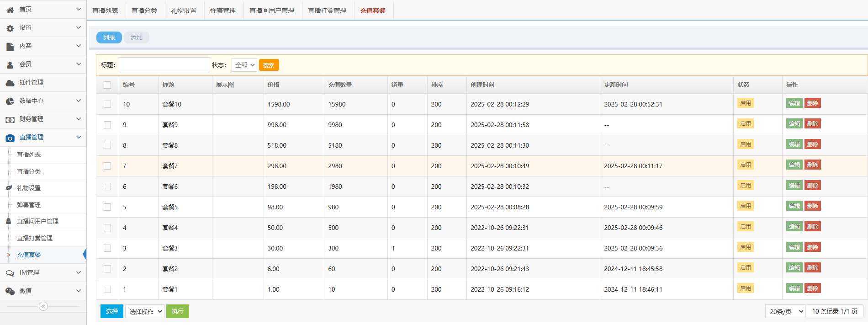This screenshot has height=325, width=868.
Task: Click the finance management money icon
Action: 10,120
